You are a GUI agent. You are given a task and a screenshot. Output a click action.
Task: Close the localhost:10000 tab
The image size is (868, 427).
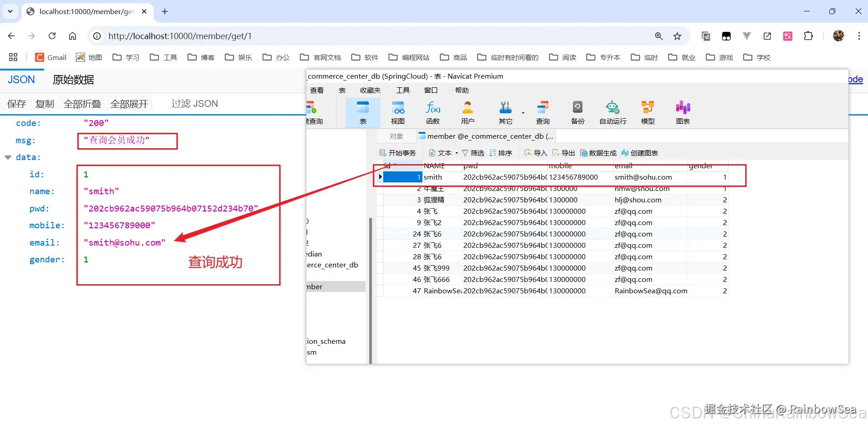tap(144, 11)
